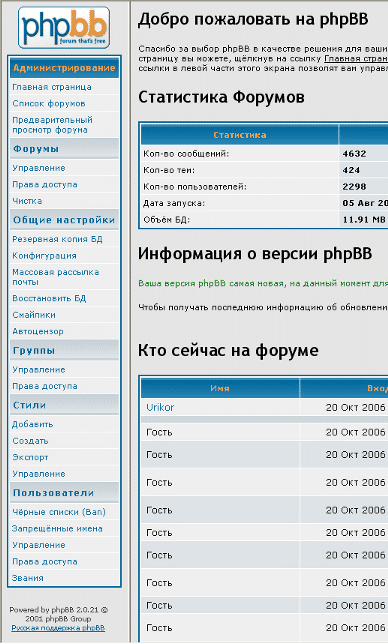
Task: Open Конфигурация settings page
Action: pyautogui.click(x=44, y=255)
